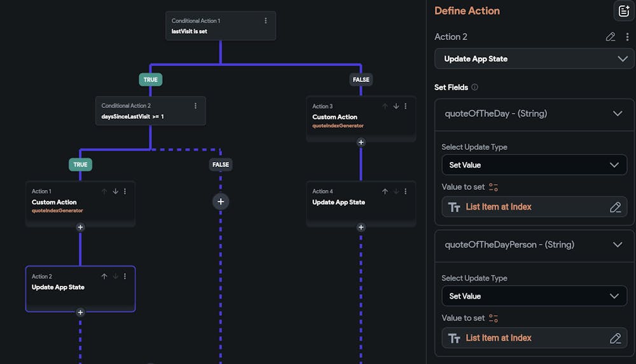Click the pencil icon to rename Action 2
This screenshot has width=636, height=364.
pyautogui.click(x=611, y=37)
